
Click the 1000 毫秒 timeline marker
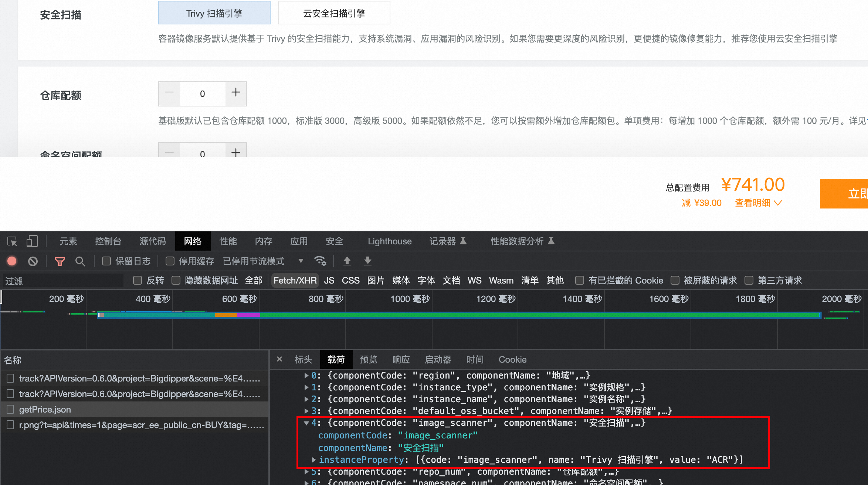click(410, 299)
